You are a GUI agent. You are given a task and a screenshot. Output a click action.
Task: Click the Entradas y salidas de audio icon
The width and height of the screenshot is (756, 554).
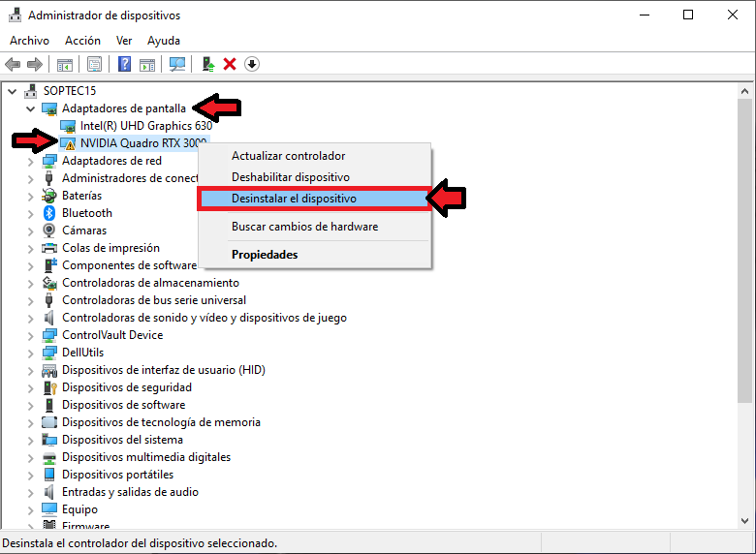[49, 492]
